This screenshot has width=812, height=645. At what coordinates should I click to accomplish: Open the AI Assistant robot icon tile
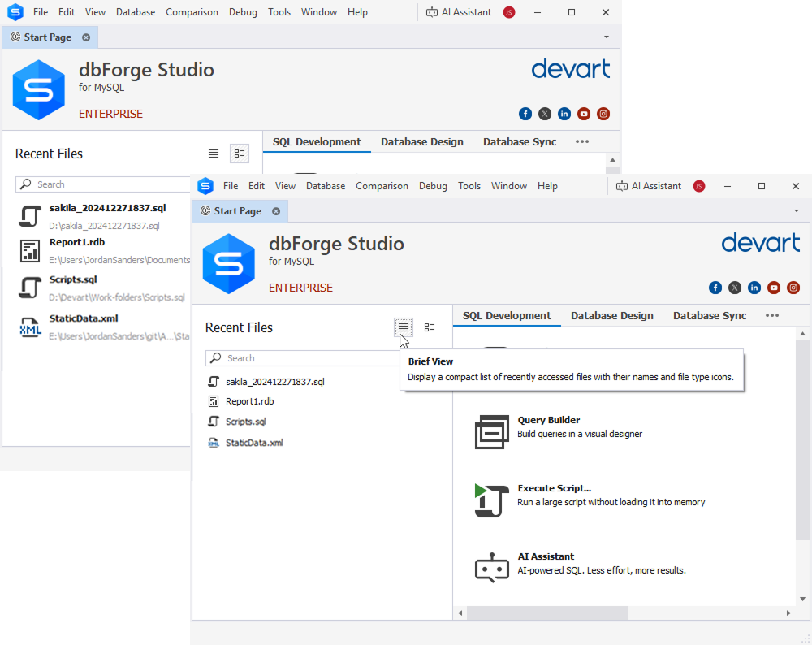492,568
